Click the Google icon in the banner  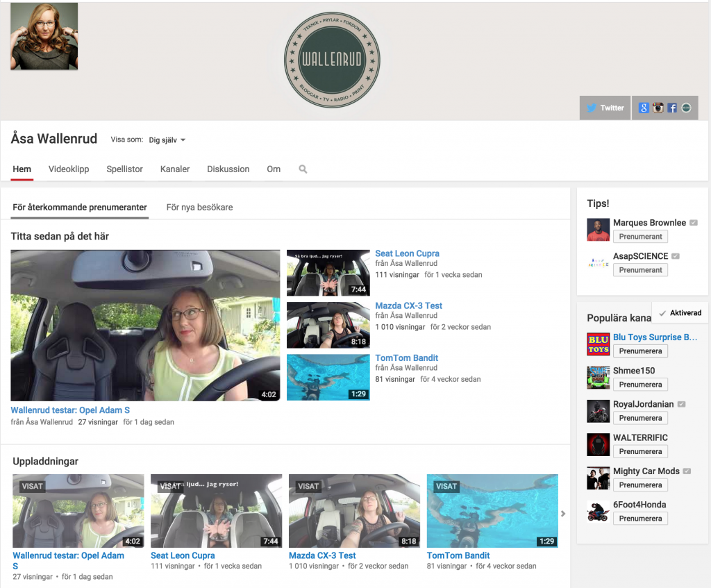(644, 108)
